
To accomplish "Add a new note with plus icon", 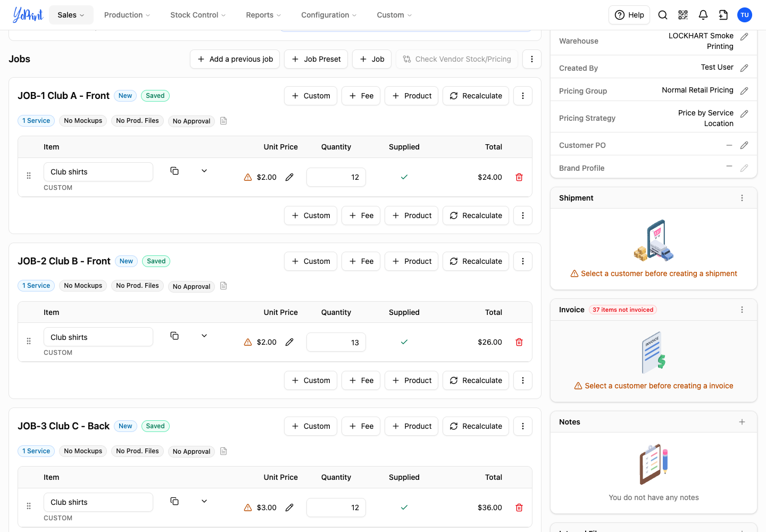I will click(742, 422).
